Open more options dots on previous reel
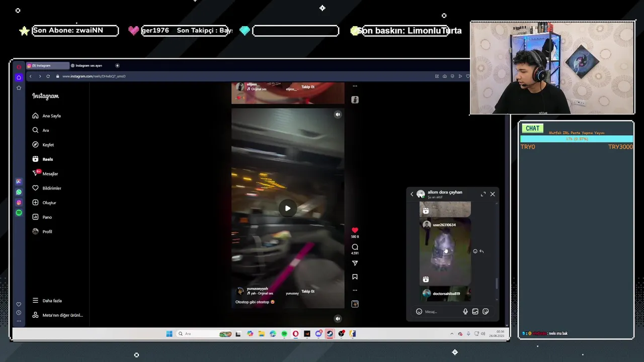 (x=355, y=86)
